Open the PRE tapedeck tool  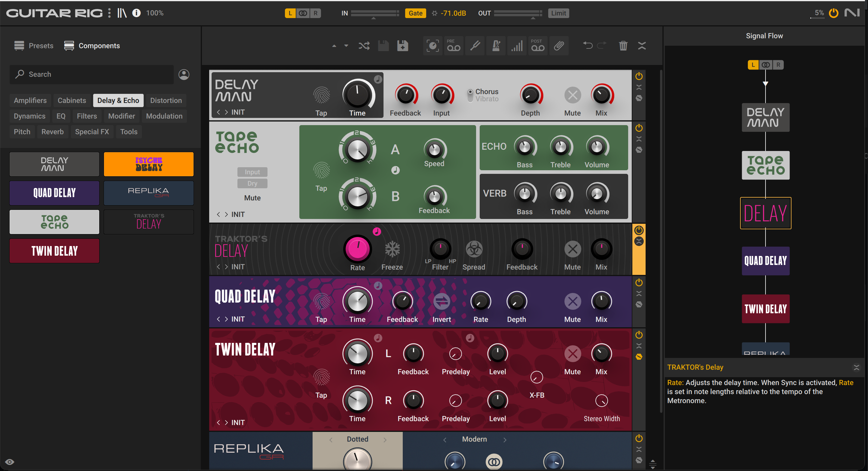point(454,45)
